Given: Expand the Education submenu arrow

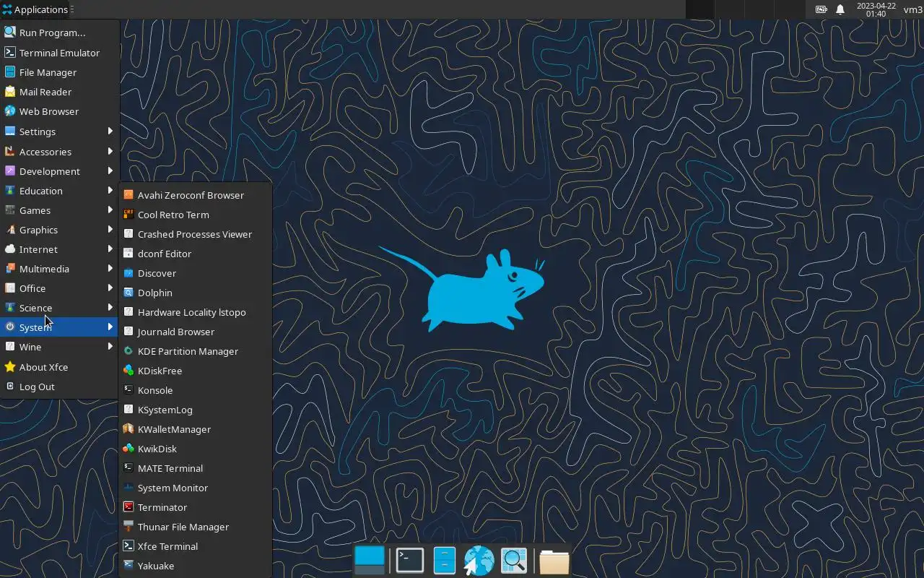Looking at the screenshot, I should [x=110, y=190].
